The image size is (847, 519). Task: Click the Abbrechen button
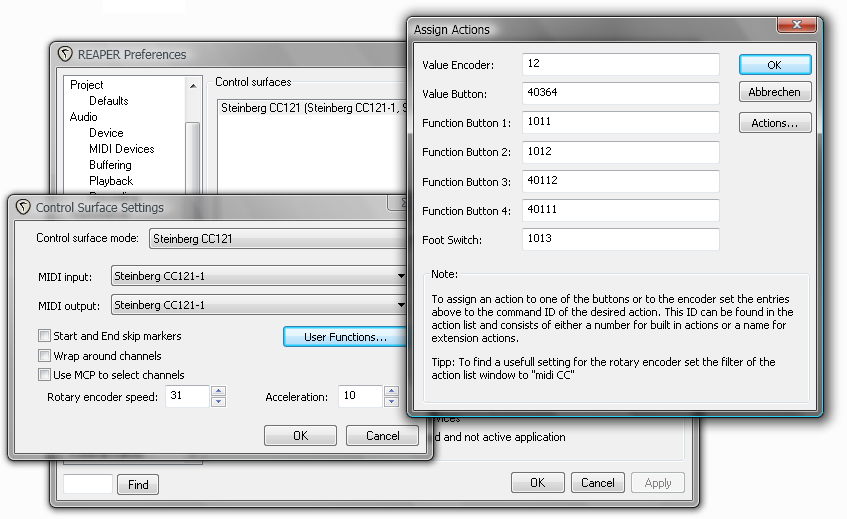[x=775, y=92]
